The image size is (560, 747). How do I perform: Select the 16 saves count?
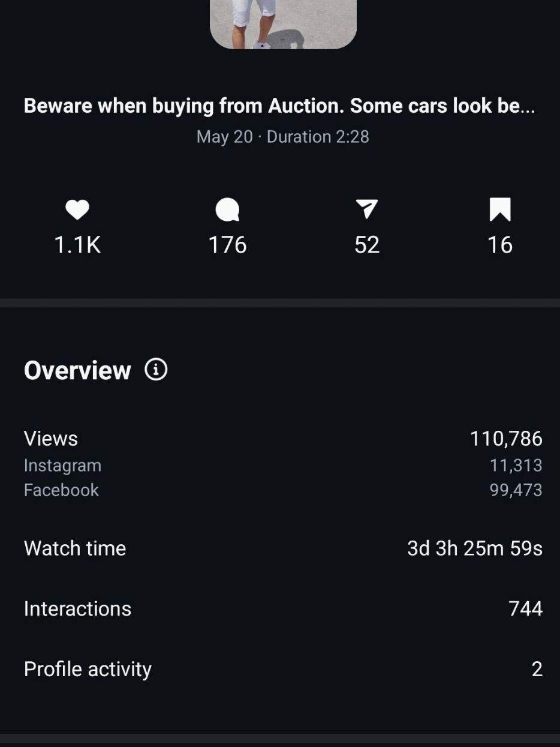[x=500, y=245]
